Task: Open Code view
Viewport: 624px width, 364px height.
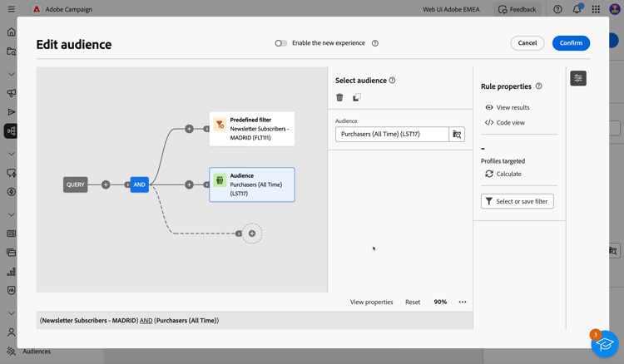Action: (x=504, y=122)
